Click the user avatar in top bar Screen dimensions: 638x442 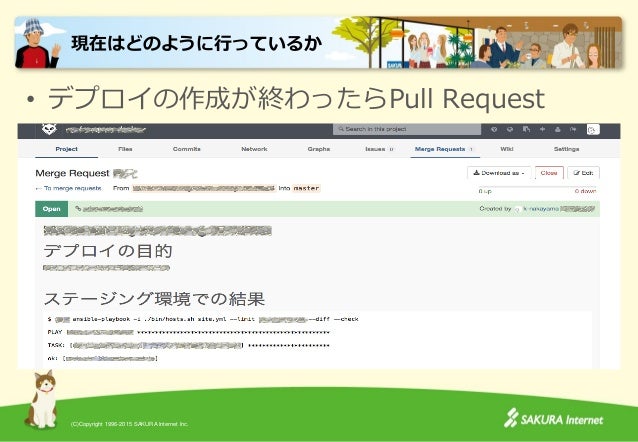593,130
